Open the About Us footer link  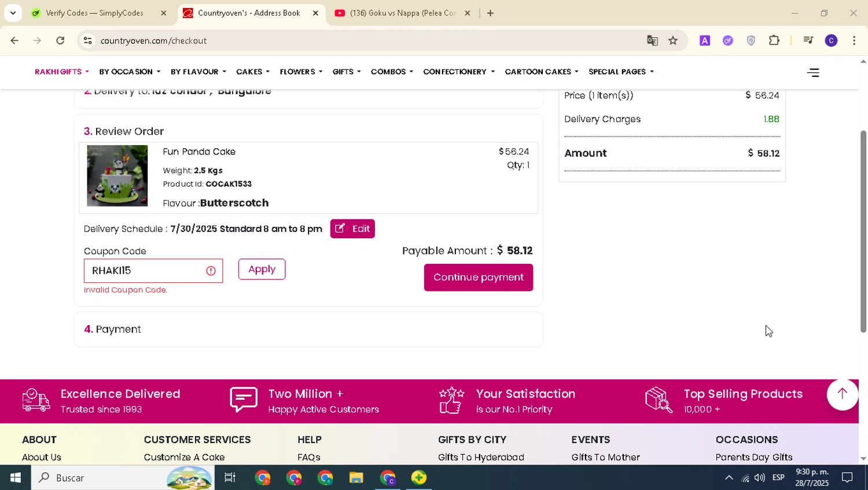point(42,457)
